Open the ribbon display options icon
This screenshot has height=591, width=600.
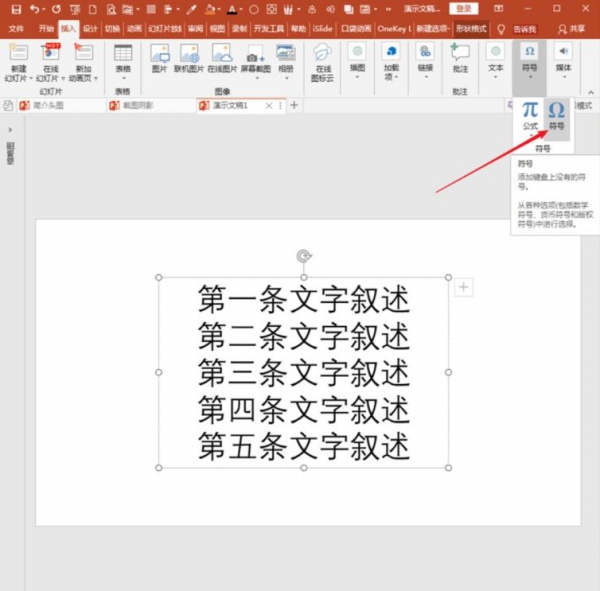[498, 8]
